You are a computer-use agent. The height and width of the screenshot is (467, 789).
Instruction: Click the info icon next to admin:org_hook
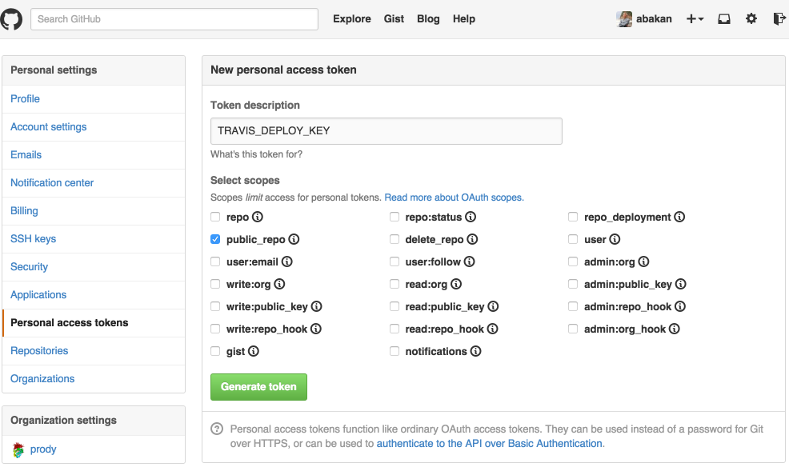click(675, 329)
